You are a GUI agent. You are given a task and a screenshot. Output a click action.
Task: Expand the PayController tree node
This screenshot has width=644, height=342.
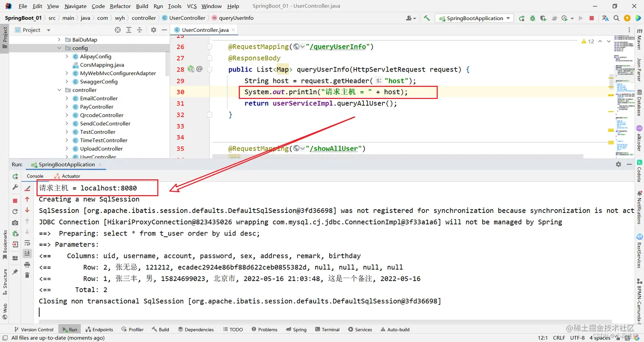(67, 106)
